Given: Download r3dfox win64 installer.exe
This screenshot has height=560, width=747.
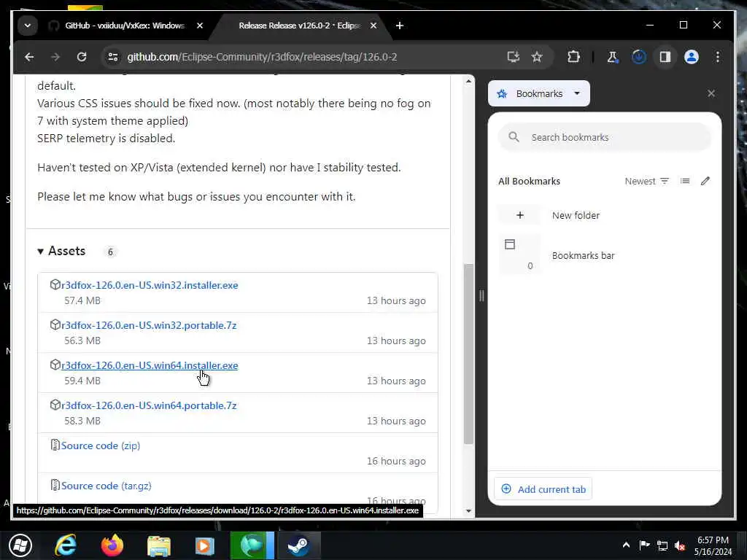Looking at the screenshot, I should [x=150, y=365].
